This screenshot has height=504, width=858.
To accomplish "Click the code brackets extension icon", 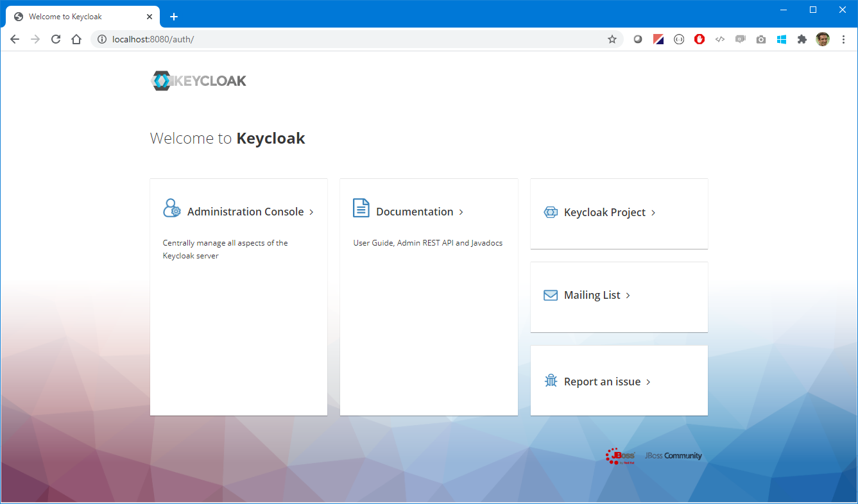I will click(720, 39).
